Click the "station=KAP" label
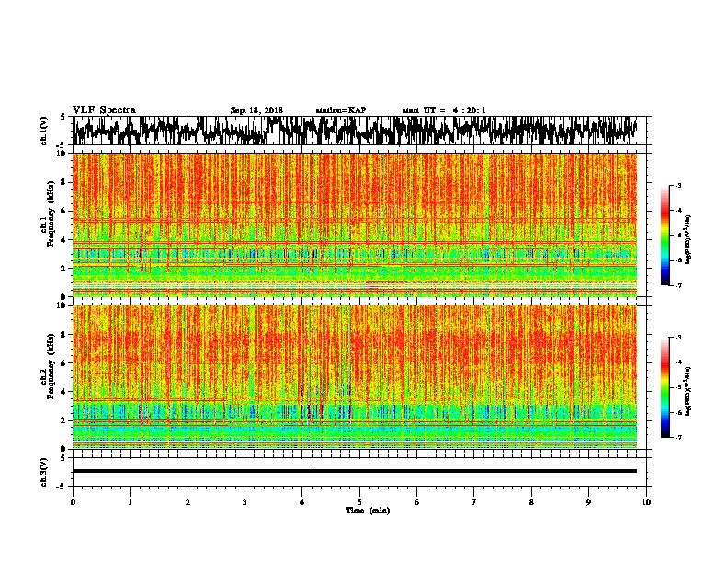728x563 pixels. click(340, 110)
